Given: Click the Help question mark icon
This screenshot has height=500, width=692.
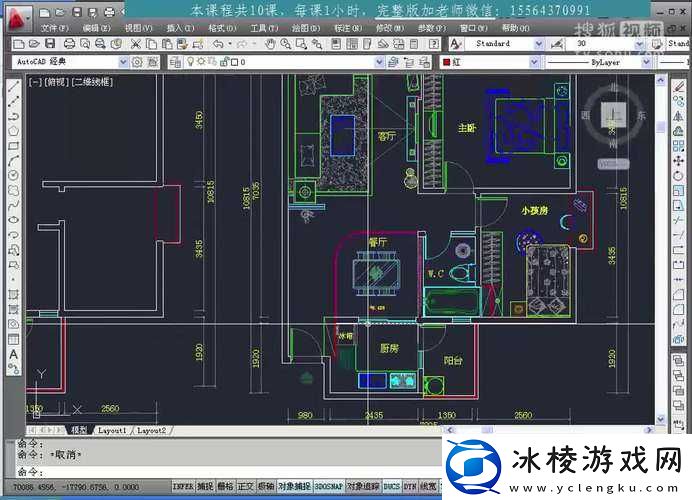Looking at the screenshot, I should point(434,44).
